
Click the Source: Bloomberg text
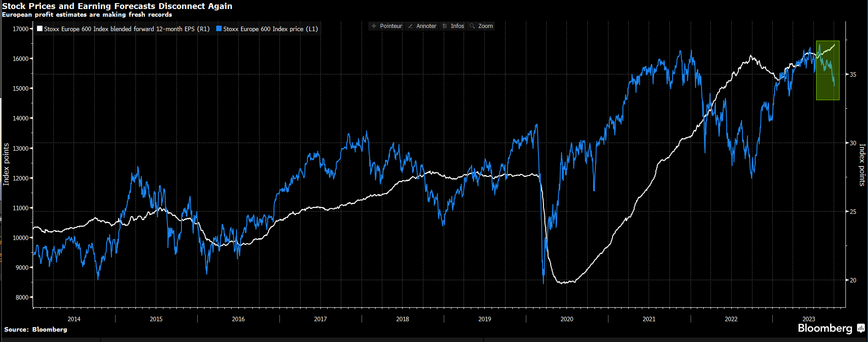click(36, 329)
